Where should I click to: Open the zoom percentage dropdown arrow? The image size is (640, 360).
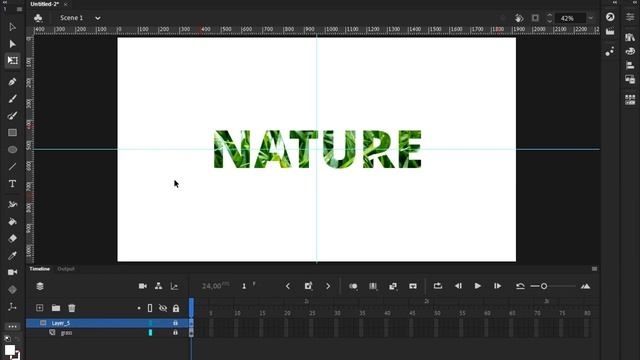(590, 18)
